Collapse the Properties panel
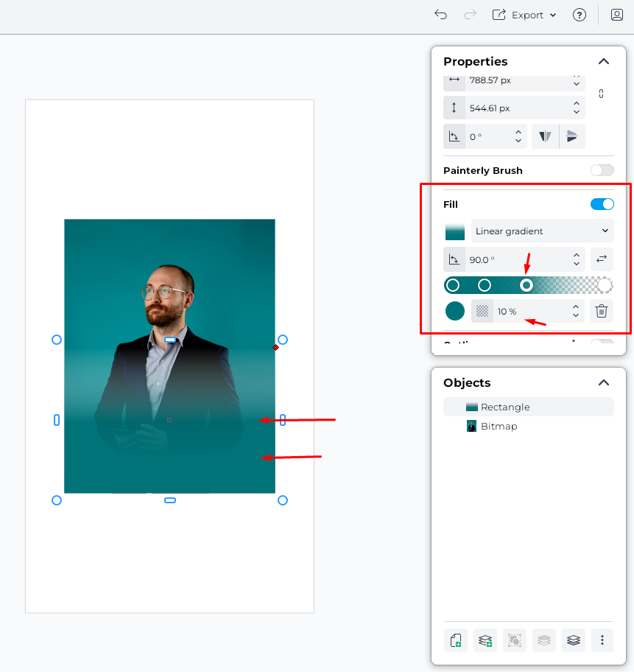The height and width of the screenshot is (672, 634). tap(603, 62)
